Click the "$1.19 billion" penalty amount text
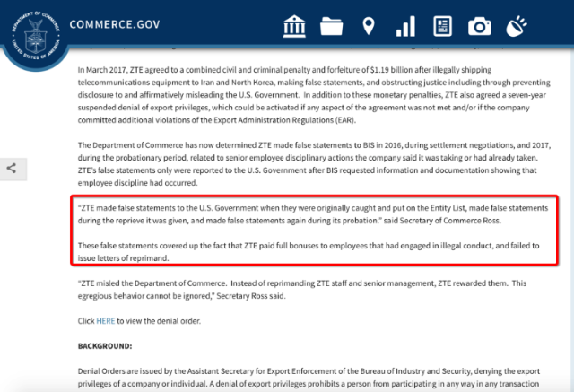The height and width of the screenshot is (392, 574). coord(391,70)
